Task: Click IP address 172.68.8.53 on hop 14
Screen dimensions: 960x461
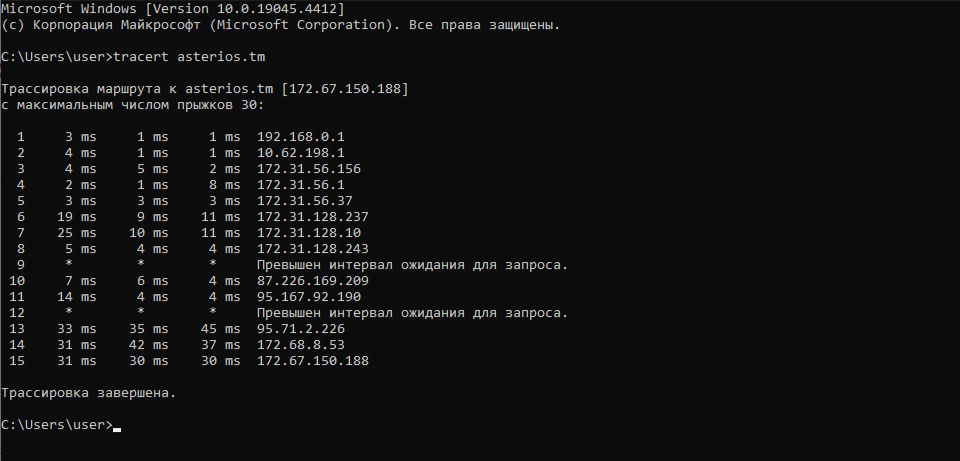Action: [301, 345]
